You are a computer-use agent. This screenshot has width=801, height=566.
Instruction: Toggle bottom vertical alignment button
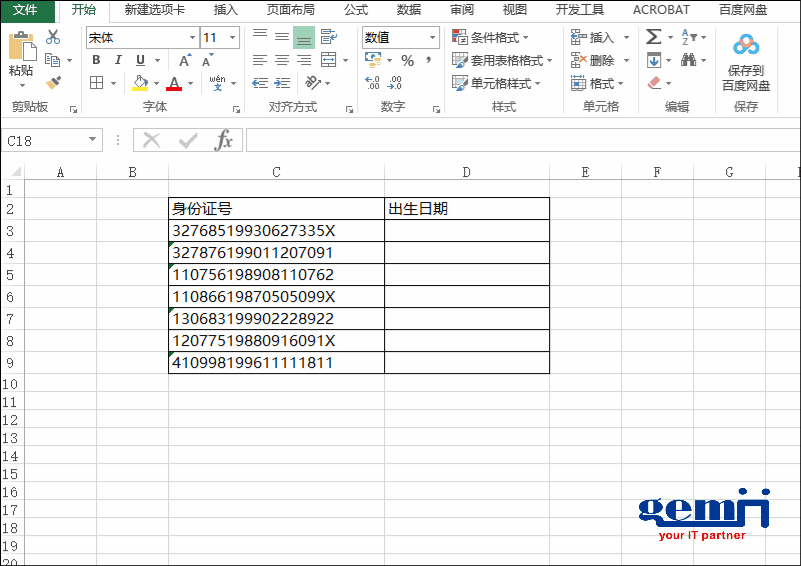pos(303,37)
